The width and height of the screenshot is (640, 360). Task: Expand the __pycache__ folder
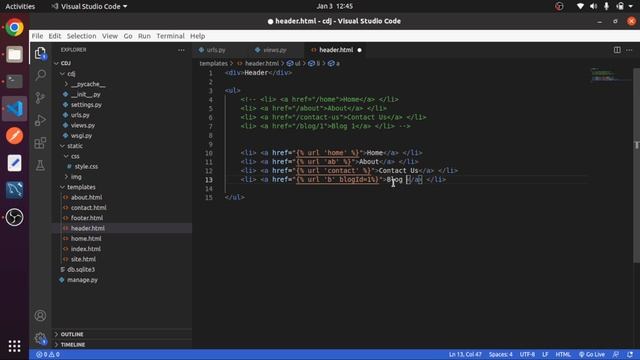88,84
